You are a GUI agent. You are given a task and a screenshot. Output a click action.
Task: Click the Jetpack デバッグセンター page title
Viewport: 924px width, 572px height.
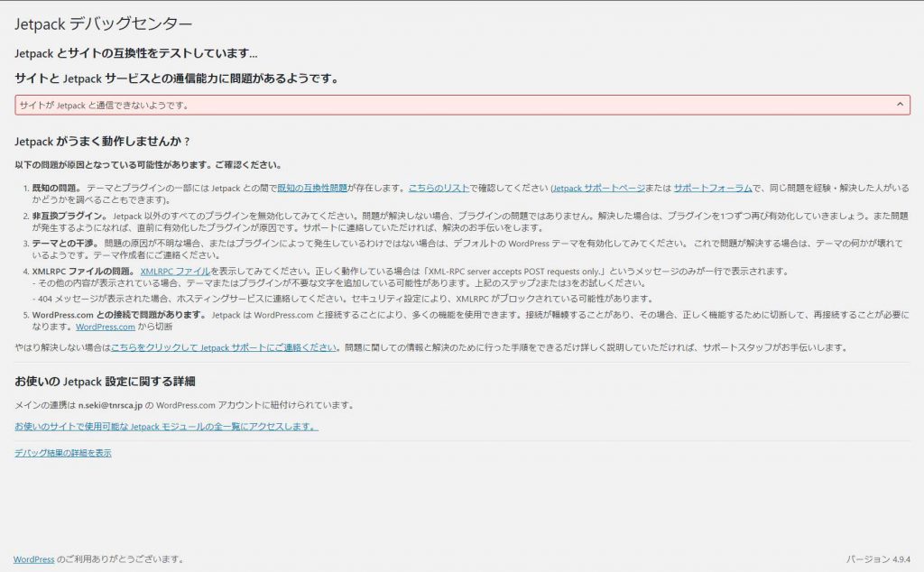coord(103,24)
